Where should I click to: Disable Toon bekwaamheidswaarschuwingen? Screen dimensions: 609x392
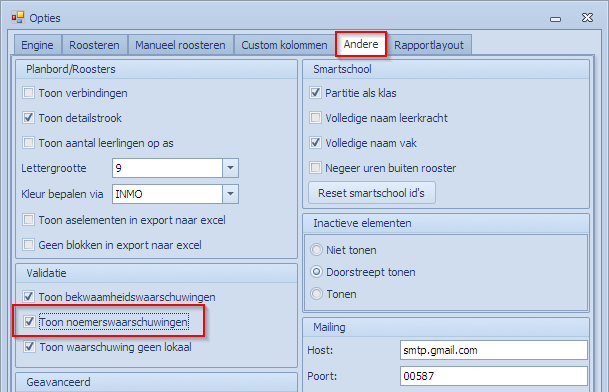pos(28,297)
